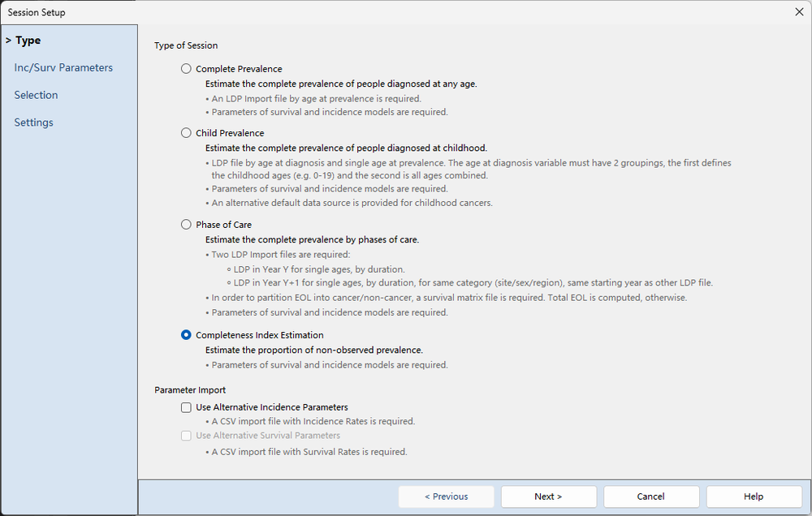Viewport: 812px width, 516px height.
Task: Click the < Previous button
Action: [x=446, y=497]
